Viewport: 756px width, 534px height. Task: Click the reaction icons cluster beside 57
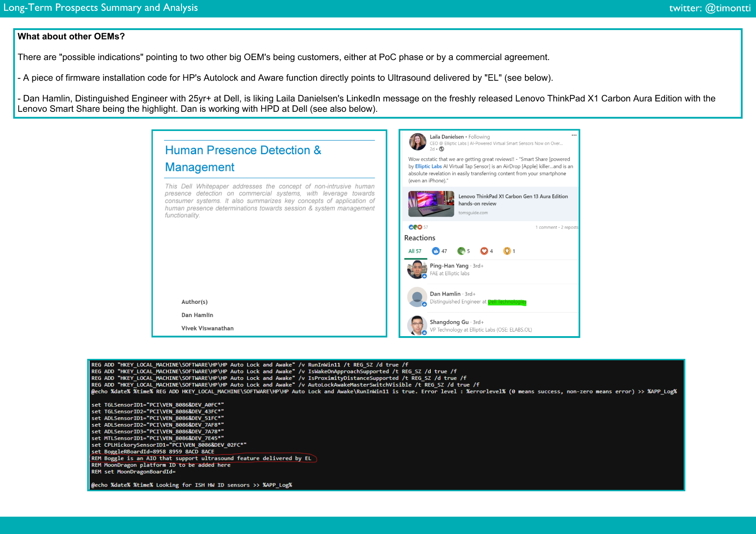415,227
